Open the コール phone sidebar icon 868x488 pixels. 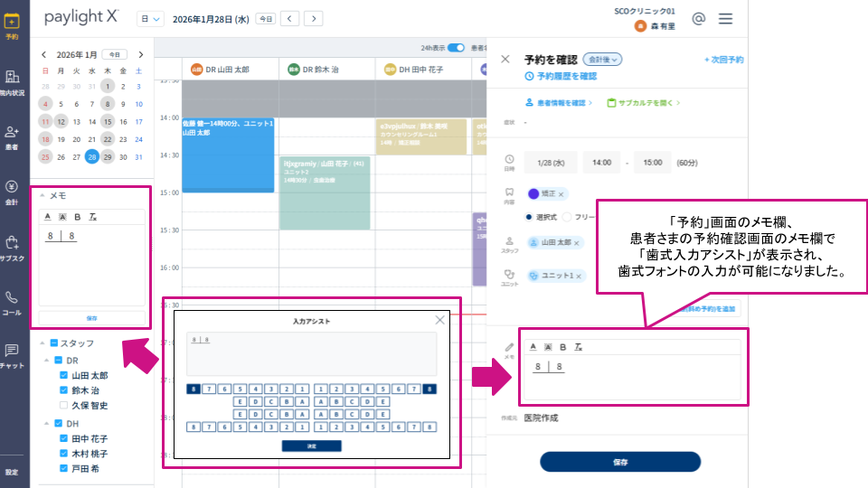click(x=12, y=304)
